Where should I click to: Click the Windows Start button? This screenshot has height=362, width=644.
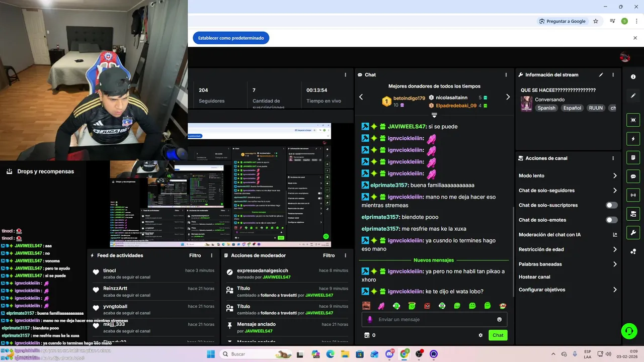point(210,354)
